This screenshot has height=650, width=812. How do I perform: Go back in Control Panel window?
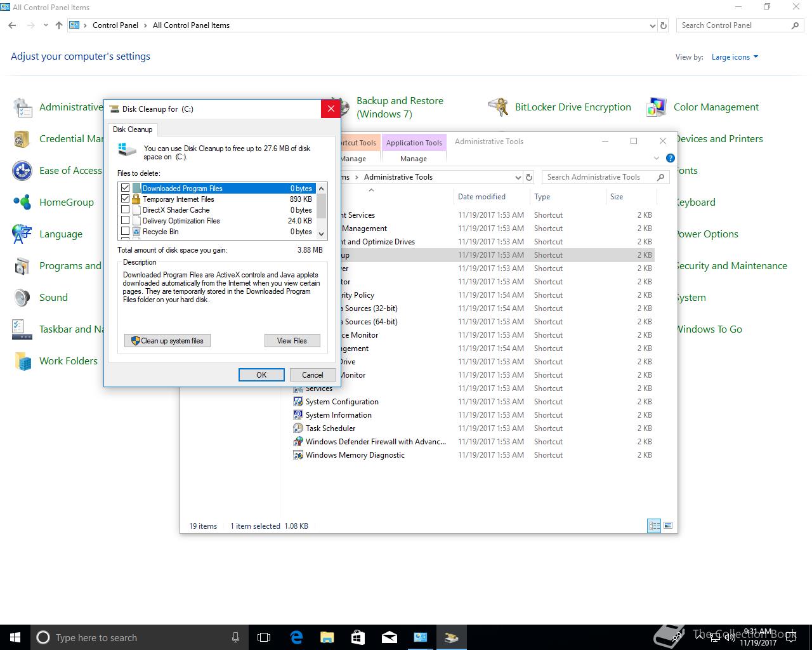click(12, 25)
